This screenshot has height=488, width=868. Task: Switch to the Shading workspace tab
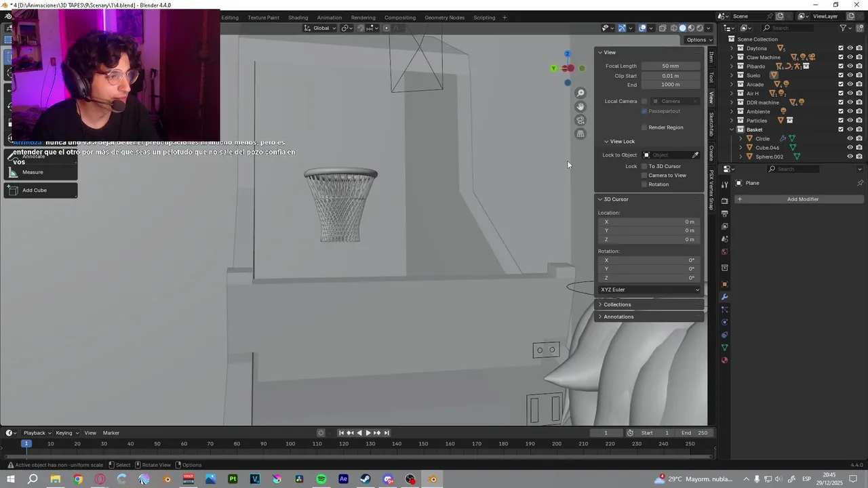[x=298, y=18]
